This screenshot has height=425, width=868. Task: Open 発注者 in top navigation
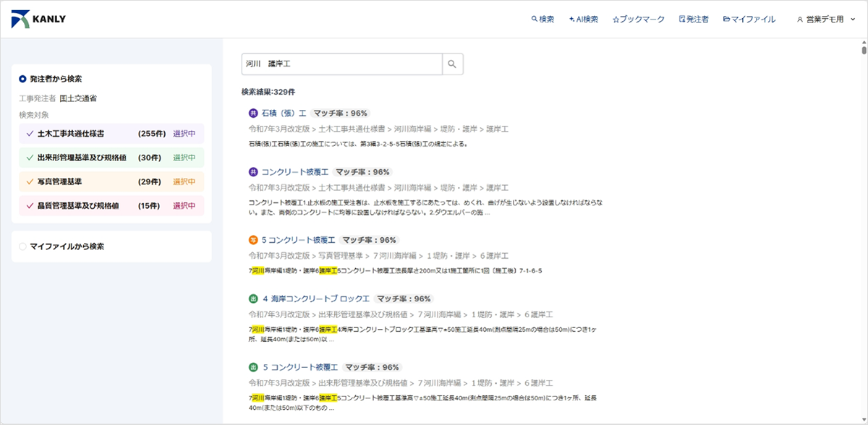(x=694, y=20)
